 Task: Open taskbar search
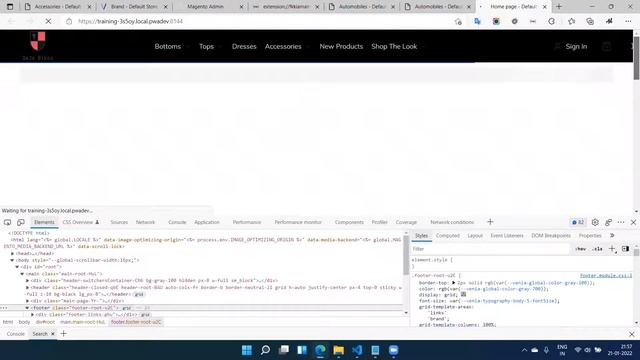coord(265,350)
